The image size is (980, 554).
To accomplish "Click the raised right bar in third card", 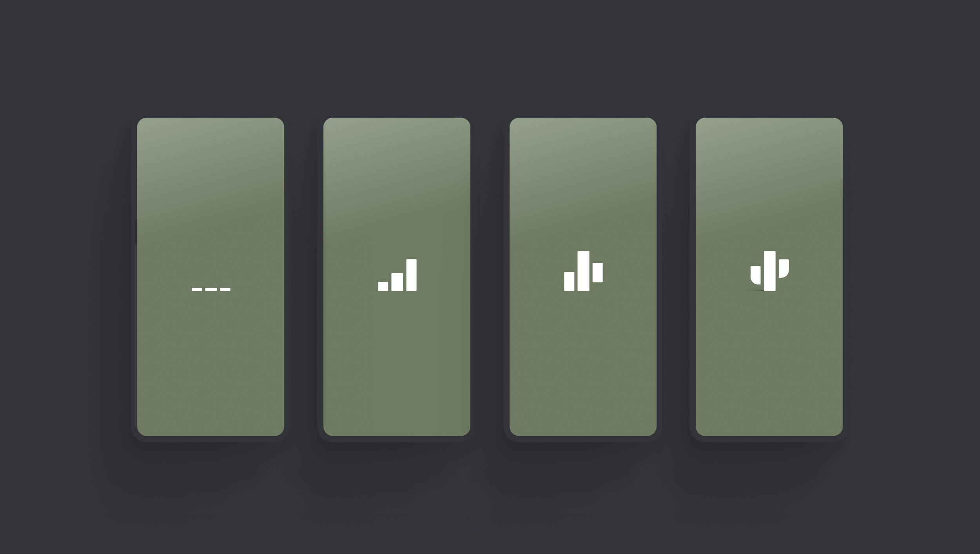I will pos(598,273).
